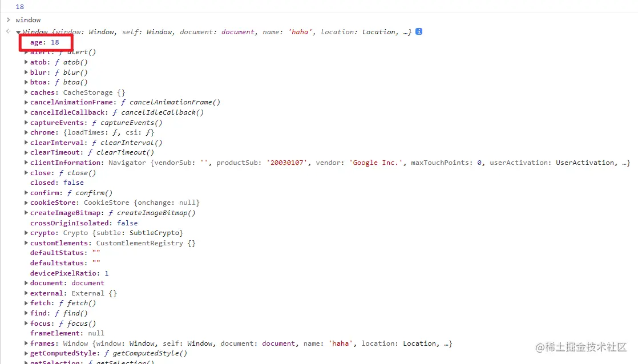Screen dimensions: 638x364
Task: Expand clearTimeout property
Action: (x=26, y=152)
